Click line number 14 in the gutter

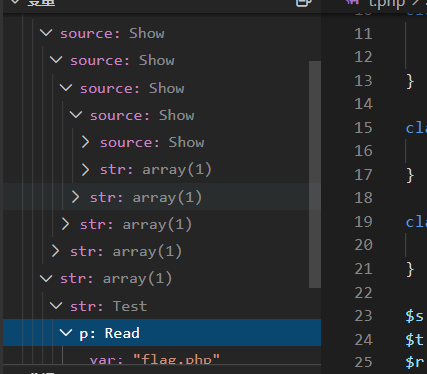click(363, 104)
